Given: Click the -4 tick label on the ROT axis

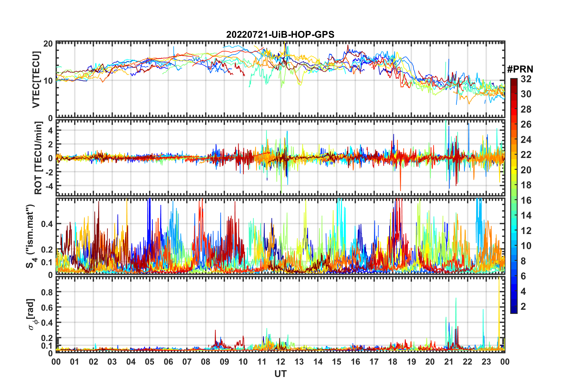Looking at the screenshot, I should pos(48,186).
